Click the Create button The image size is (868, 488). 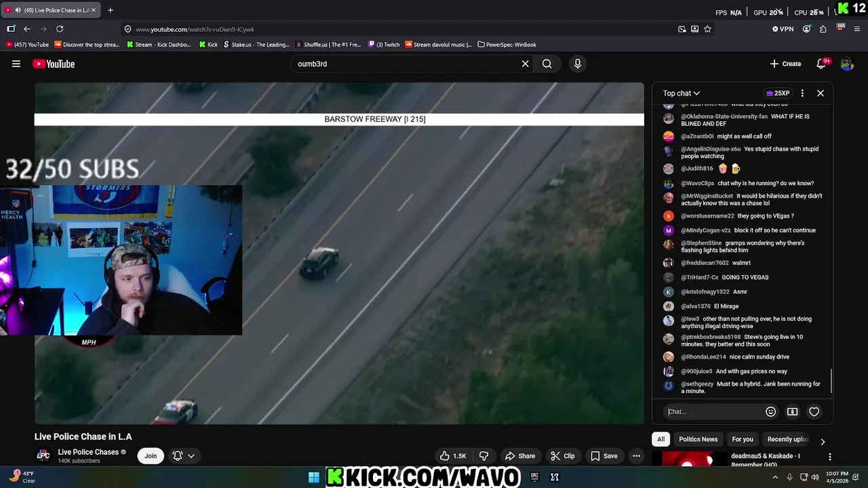786,64
